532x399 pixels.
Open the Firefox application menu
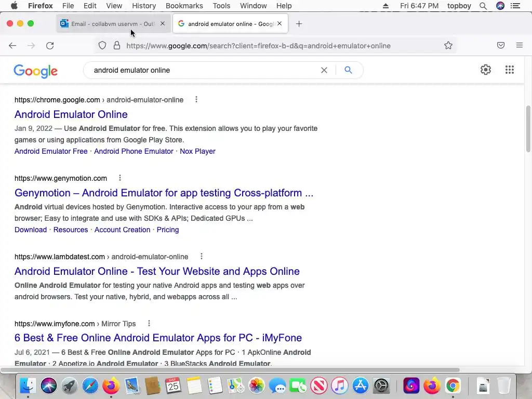point(41,6)
